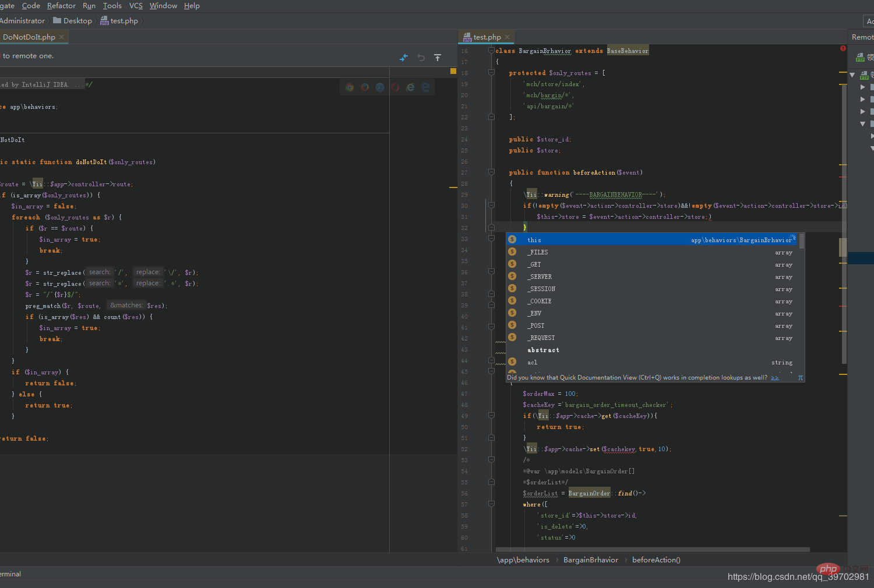
Task: Expand the third folder under the FTP root
Action: [863, 111]
